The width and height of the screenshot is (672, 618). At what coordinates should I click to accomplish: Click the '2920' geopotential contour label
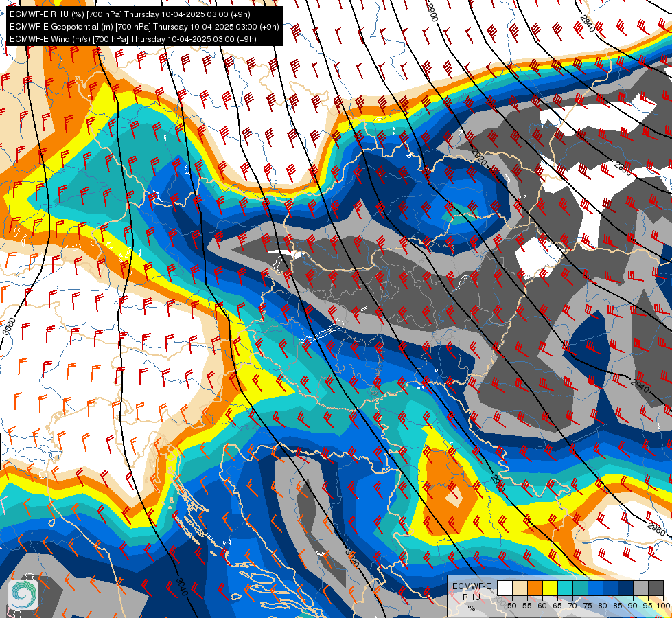point(478,157)
